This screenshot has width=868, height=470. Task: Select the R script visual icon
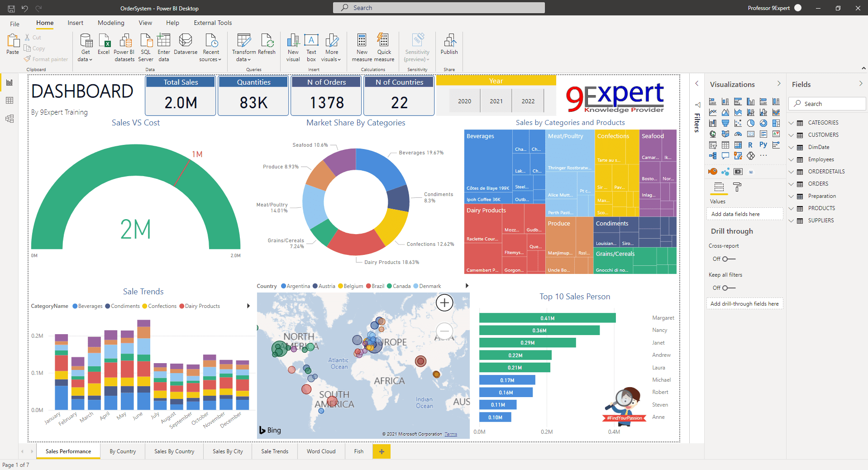(x=750, y=145)
